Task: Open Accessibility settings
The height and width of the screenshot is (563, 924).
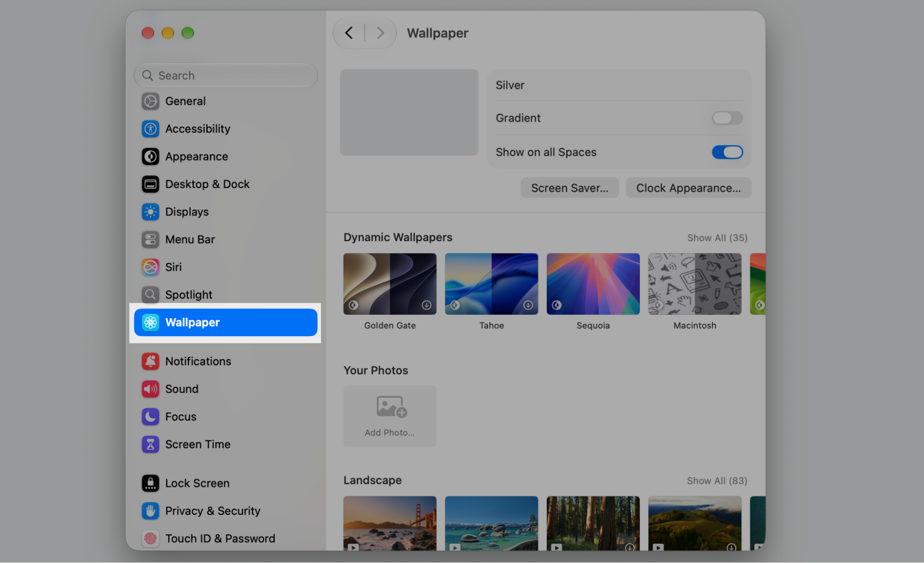Action: point(225,129)
